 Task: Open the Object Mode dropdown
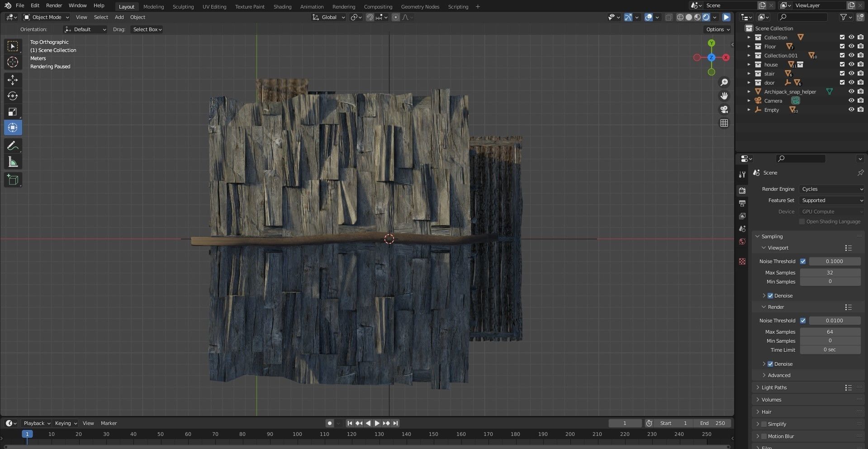46,17
